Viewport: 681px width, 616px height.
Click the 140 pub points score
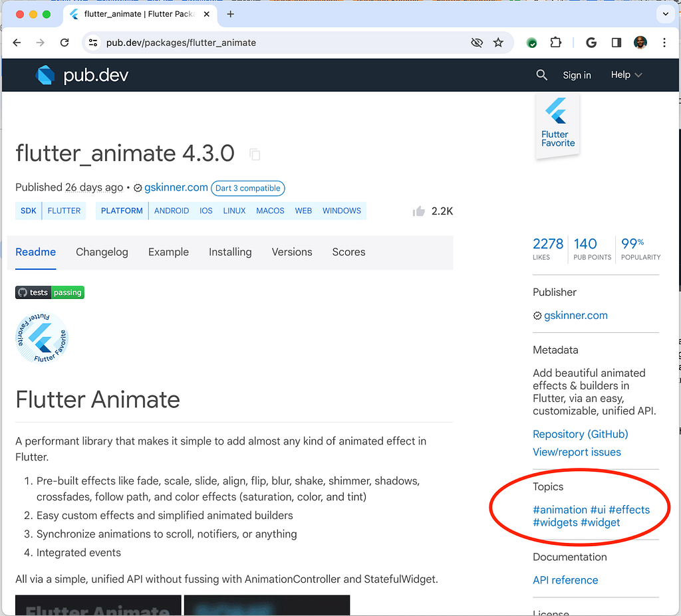tap(592, 249)
